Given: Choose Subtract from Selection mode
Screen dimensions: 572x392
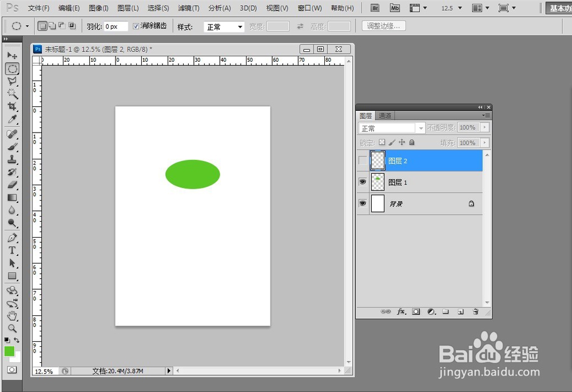Looking at the screenshot, I should pos(62,26).
